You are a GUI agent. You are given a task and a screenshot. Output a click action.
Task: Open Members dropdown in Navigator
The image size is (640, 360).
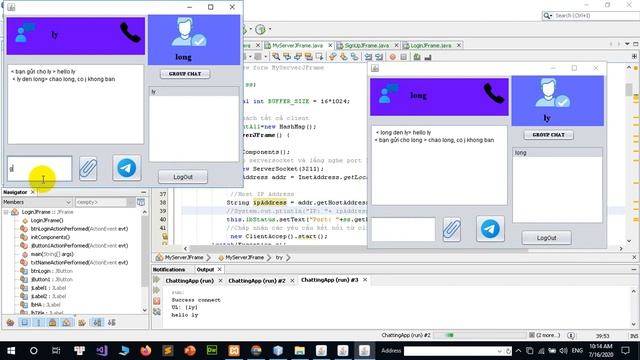tap(37, 202)
